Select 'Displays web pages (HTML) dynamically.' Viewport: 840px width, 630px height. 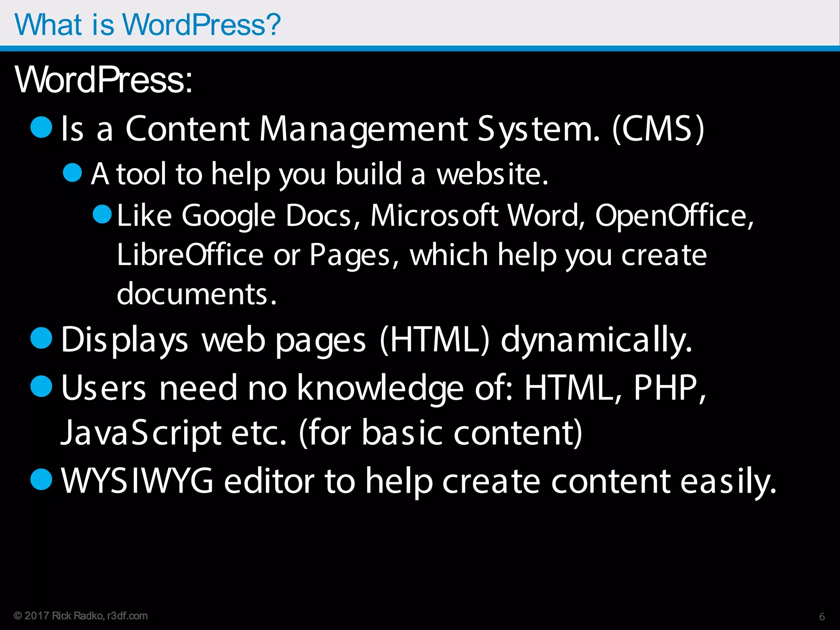[377, 340]
